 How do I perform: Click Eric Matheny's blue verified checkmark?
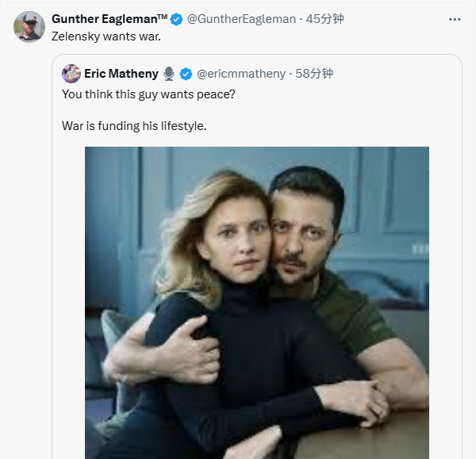pos(186,74)
